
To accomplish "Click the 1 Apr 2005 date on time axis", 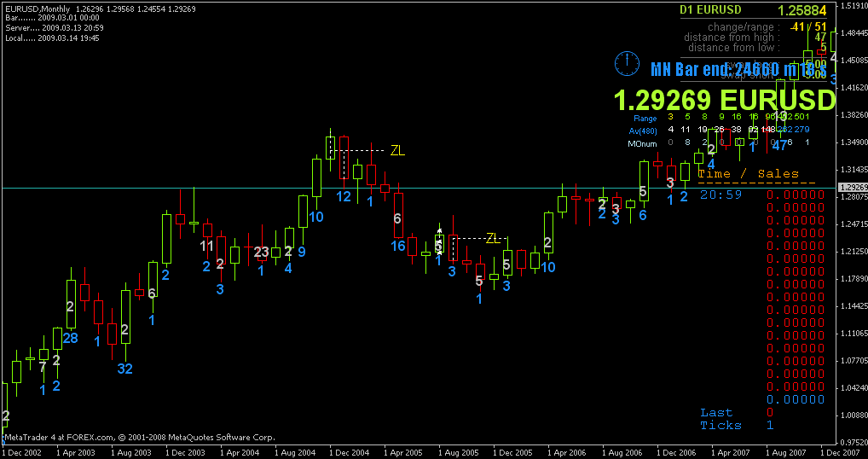I will [x=405, y=452].
